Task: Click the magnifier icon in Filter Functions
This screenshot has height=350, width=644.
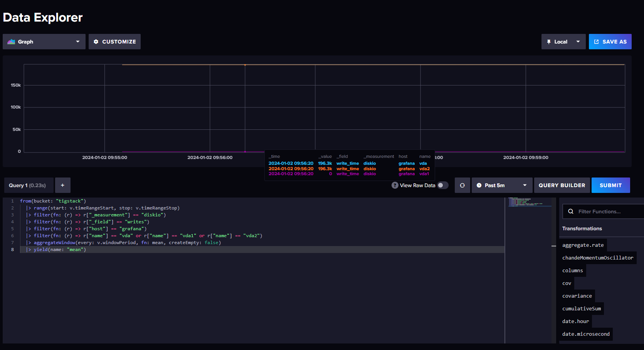Action: (571, 211)
